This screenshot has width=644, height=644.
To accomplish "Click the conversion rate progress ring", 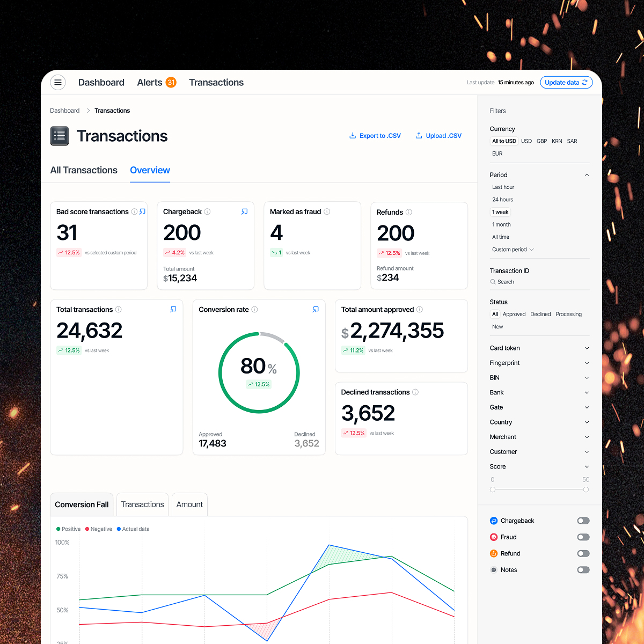I will [x=259, y=372].
